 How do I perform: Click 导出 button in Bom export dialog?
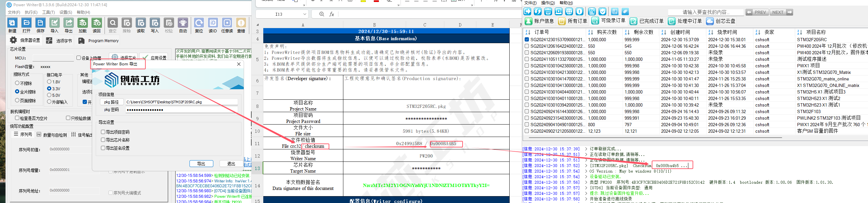(201, 163)
